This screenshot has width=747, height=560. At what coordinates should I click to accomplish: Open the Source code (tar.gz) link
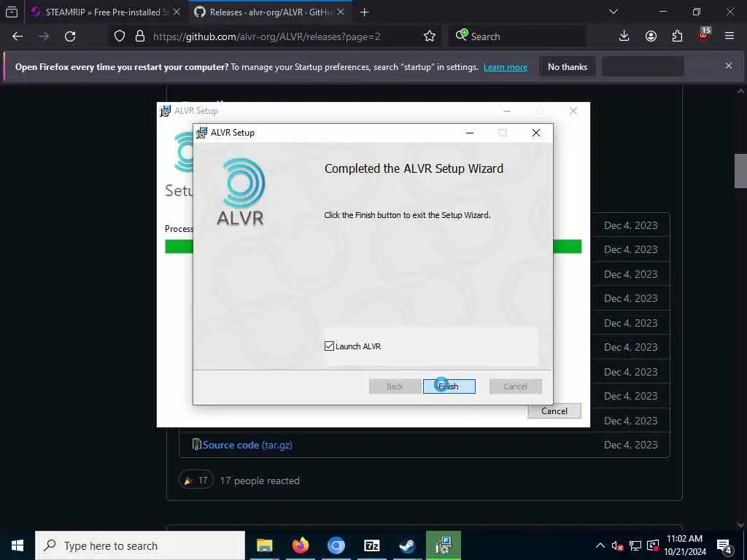pos(247,445)
